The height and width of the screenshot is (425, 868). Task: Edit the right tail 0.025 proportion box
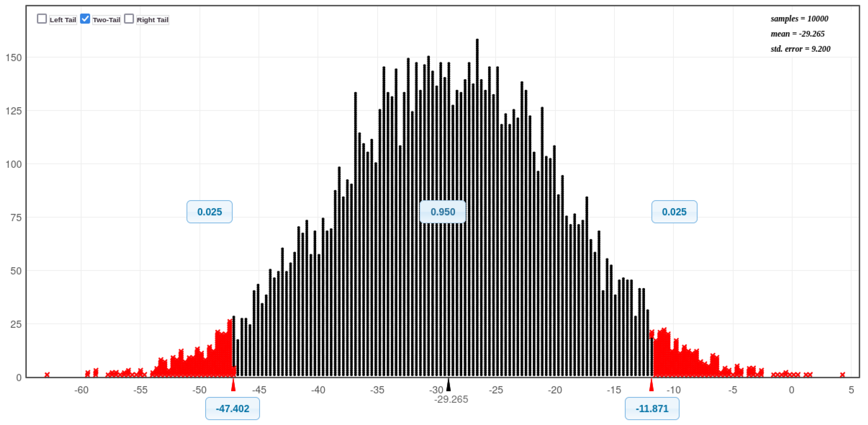(674, 212)
